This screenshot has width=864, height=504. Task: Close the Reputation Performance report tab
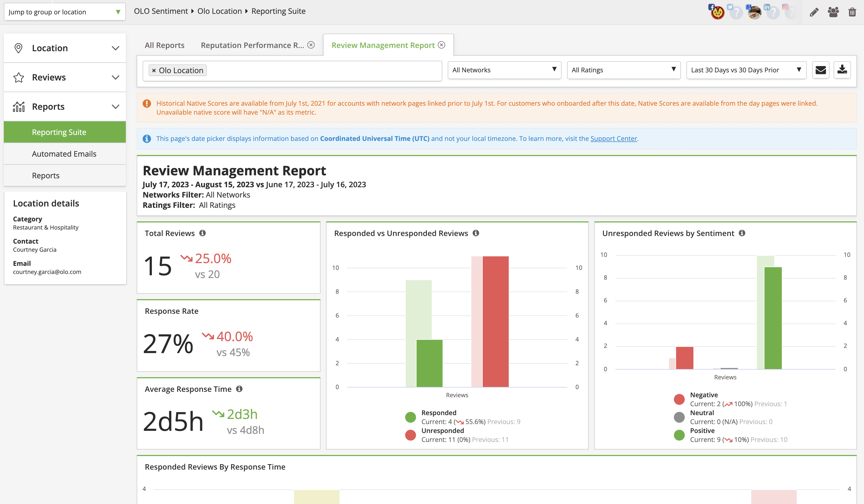[311, 45]
